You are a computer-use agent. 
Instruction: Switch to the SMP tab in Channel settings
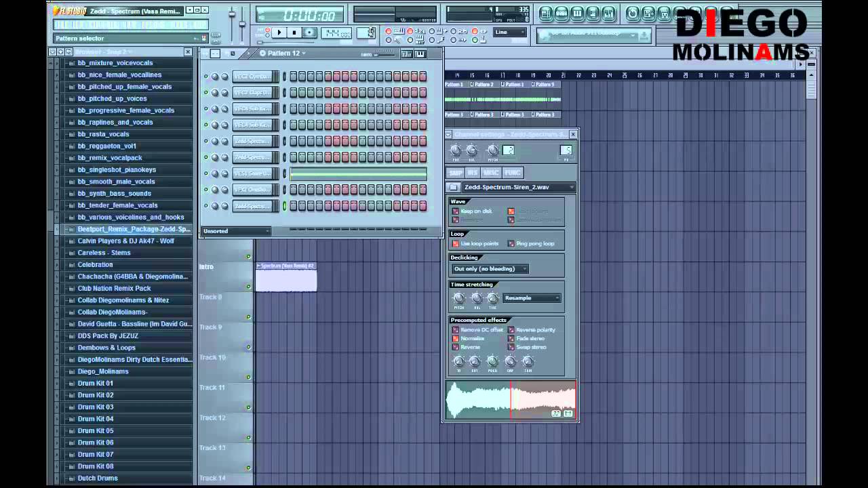[x=456, y=172]
